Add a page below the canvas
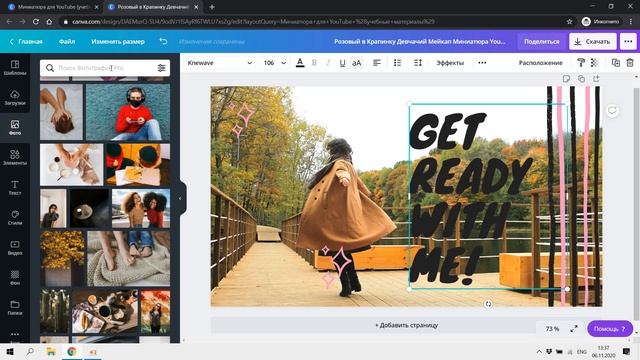 406,325
